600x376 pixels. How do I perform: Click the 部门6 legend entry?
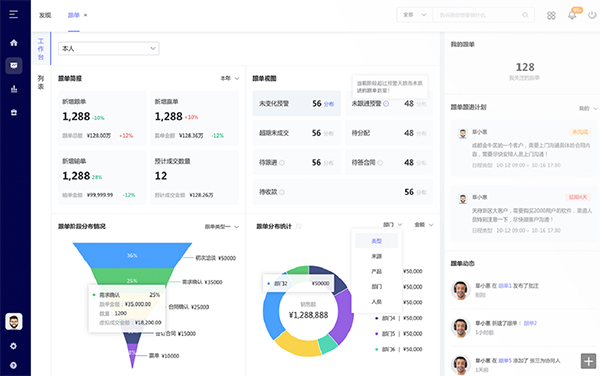398,350
